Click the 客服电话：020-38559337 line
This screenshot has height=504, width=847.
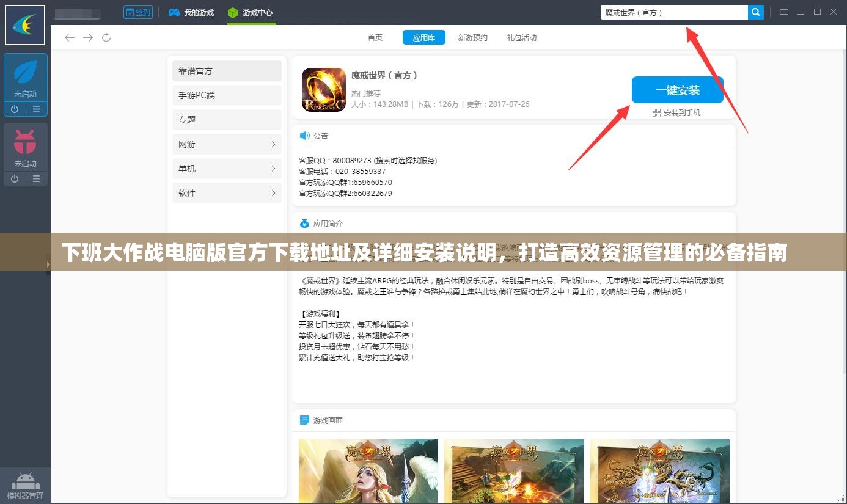point(342,172)
